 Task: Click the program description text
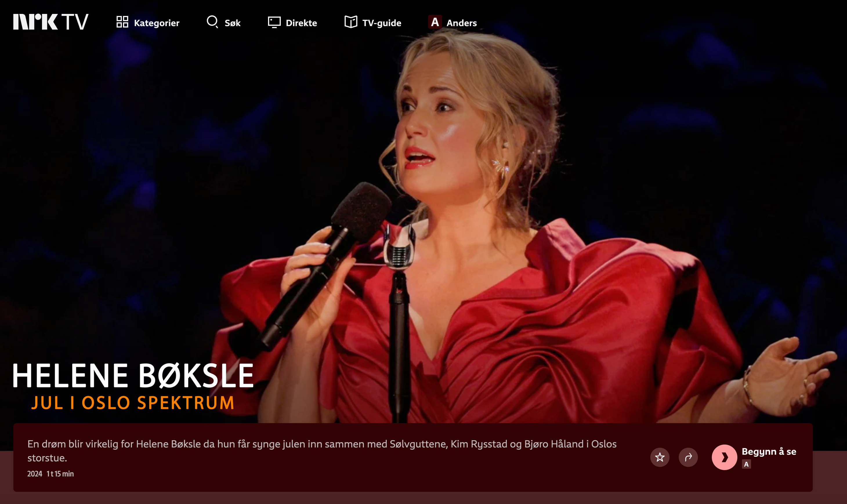(x=322, y=451)
